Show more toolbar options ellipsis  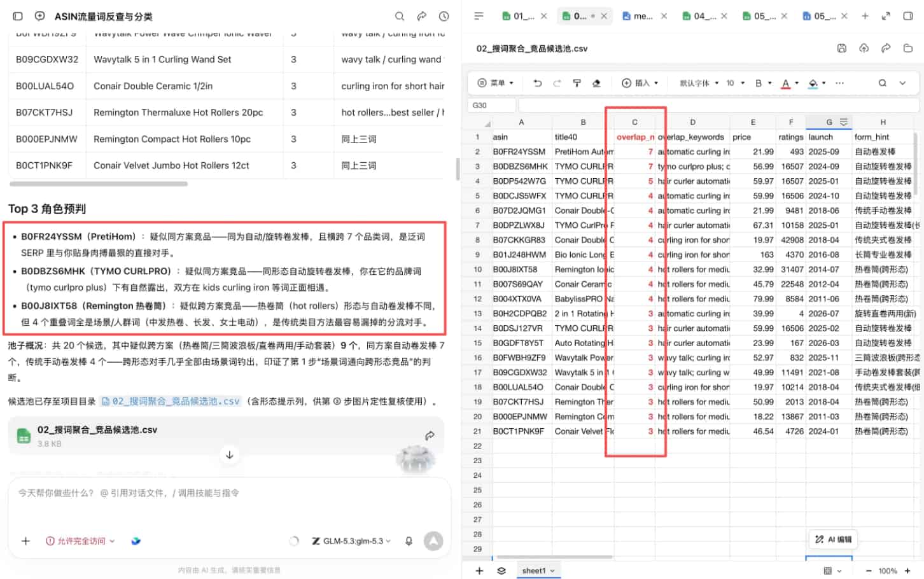pos(839,83)
